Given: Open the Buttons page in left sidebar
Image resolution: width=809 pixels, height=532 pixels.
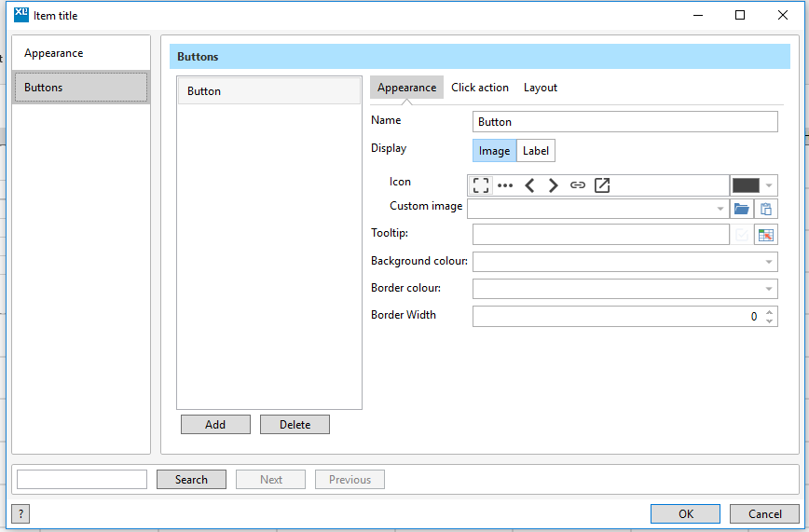Looking at the screenshot, I should click(81, 88).
